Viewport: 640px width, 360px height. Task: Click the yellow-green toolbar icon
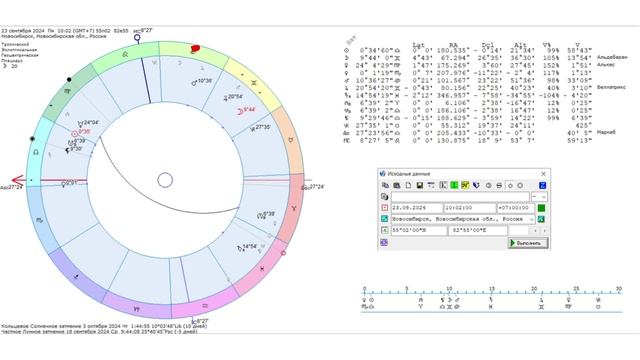[465, 185]
